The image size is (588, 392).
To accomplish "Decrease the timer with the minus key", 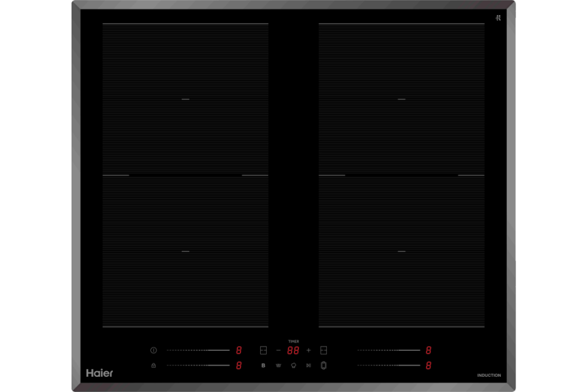I will [278, 350].
